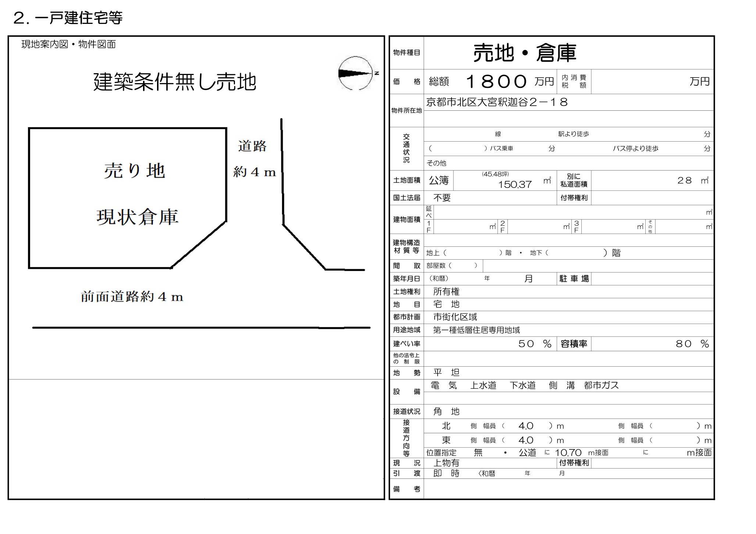Image resolution: width=756 pixels, height=534 pixels.
Task: Click the empty 備考 remarks field
Action: pyautogui.click(x=568, y=489)
